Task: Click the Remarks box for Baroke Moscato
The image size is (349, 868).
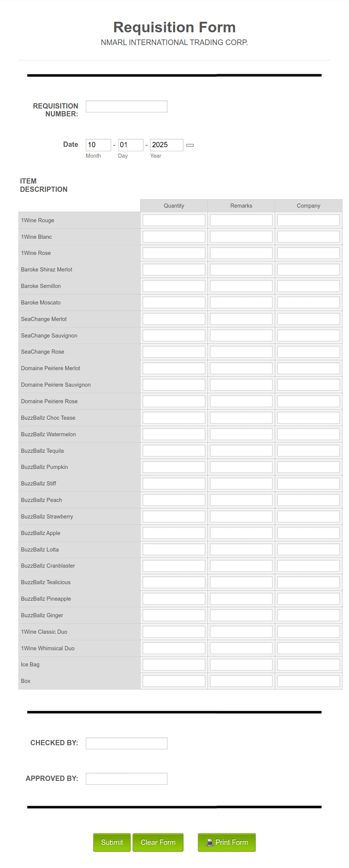Action: click(241, 302)
